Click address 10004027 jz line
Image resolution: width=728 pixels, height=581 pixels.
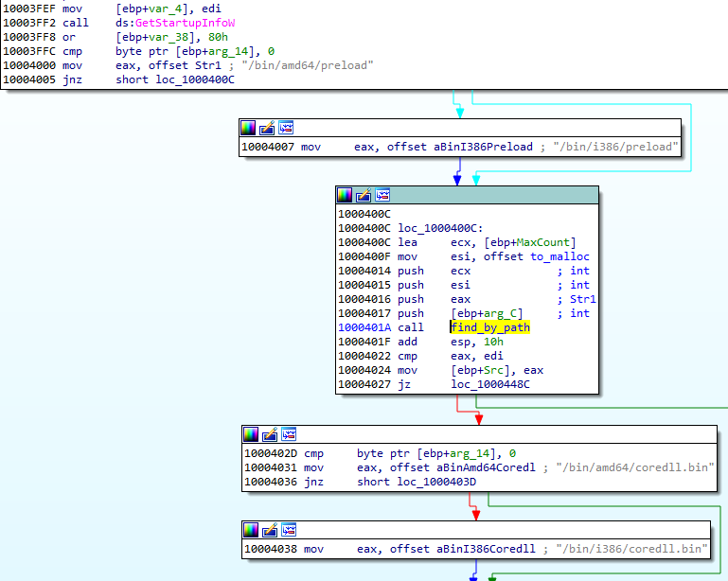point(364,384)
